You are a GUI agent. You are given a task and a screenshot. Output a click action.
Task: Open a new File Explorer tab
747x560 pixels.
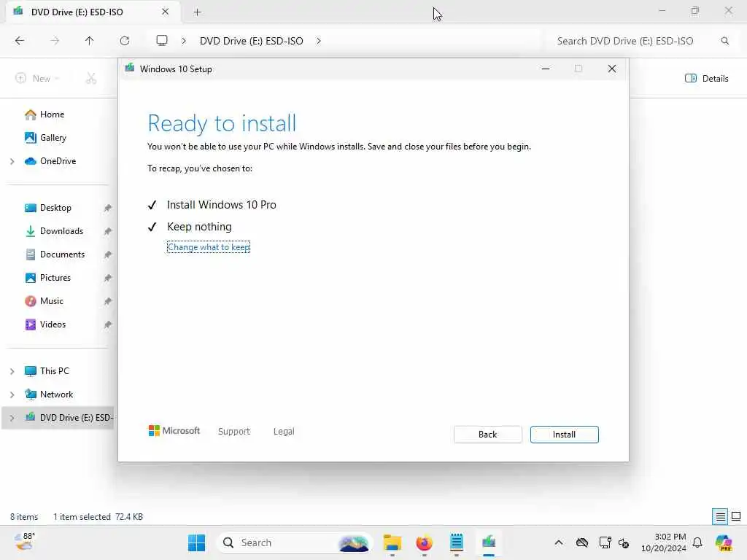pos(197,12)
